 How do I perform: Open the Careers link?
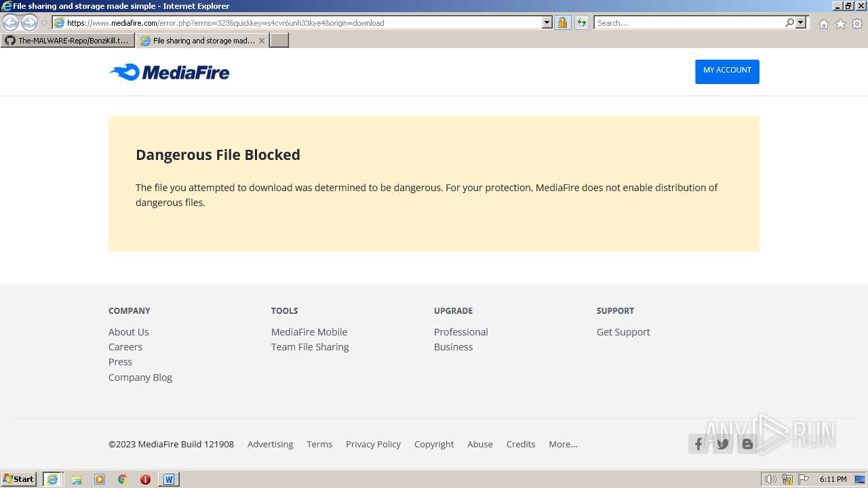point(125,346)
